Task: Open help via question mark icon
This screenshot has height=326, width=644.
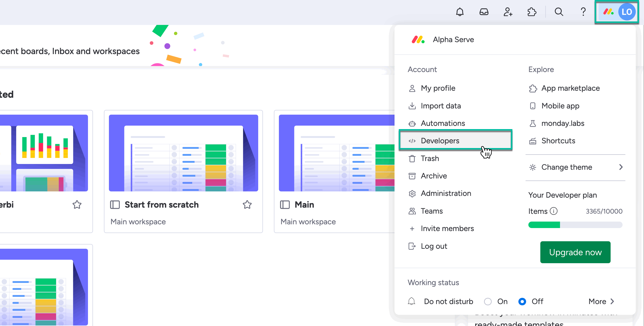Action: tap(583, 12)
